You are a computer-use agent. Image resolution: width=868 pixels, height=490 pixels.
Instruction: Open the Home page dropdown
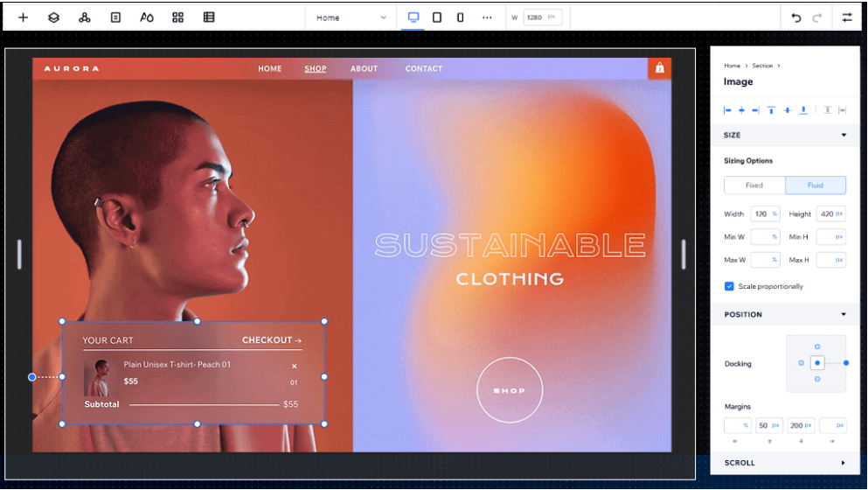point(351,17)
